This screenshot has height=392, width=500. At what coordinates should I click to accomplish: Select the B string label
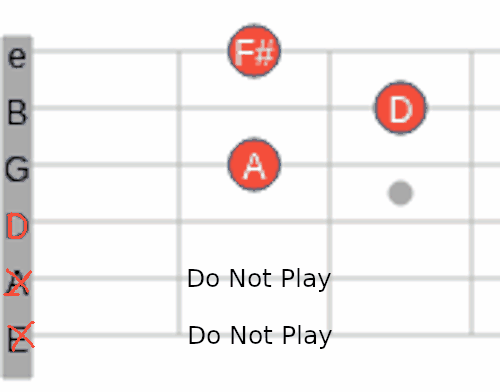pos(17,113)
